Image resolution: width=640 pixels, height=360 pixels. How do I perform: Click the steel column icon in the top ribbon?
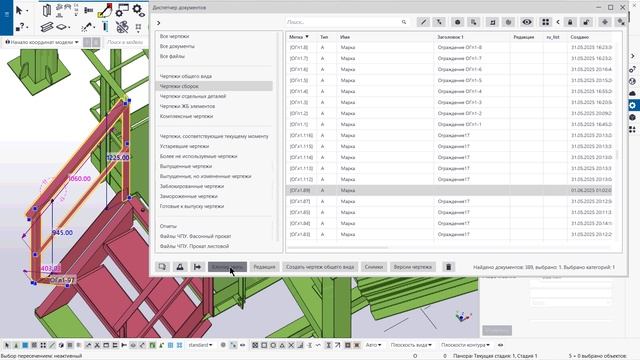point(47,10)
